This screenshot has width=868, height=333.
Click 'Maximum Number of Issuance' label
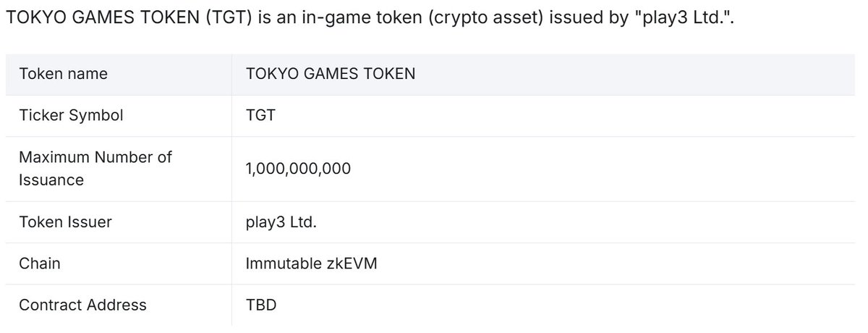tap(95, 168)
